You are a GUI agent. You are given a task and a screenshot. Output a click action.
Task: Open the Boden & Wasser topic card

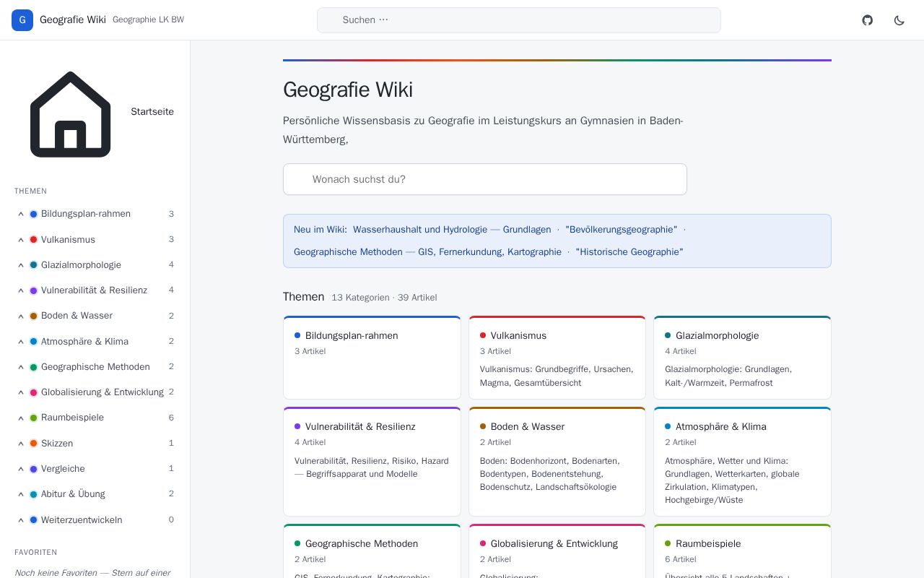557,462
